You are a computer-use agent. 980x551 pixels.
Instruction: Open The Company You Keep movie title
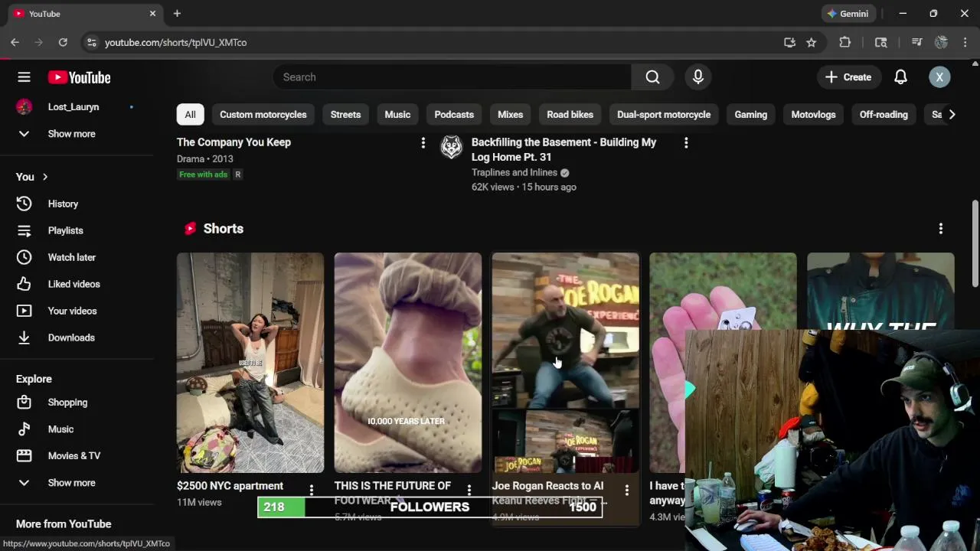point(234,142)
